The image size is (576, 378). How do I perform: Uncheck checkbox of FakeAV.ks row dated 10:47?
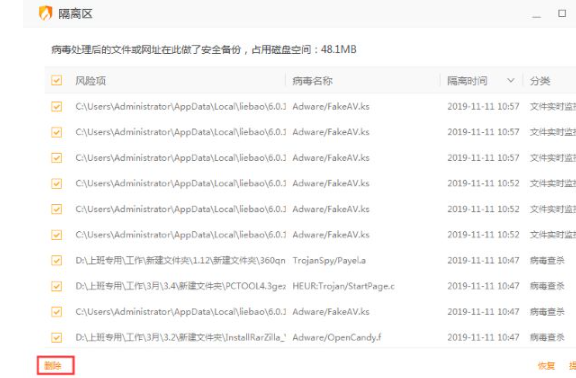57,312
